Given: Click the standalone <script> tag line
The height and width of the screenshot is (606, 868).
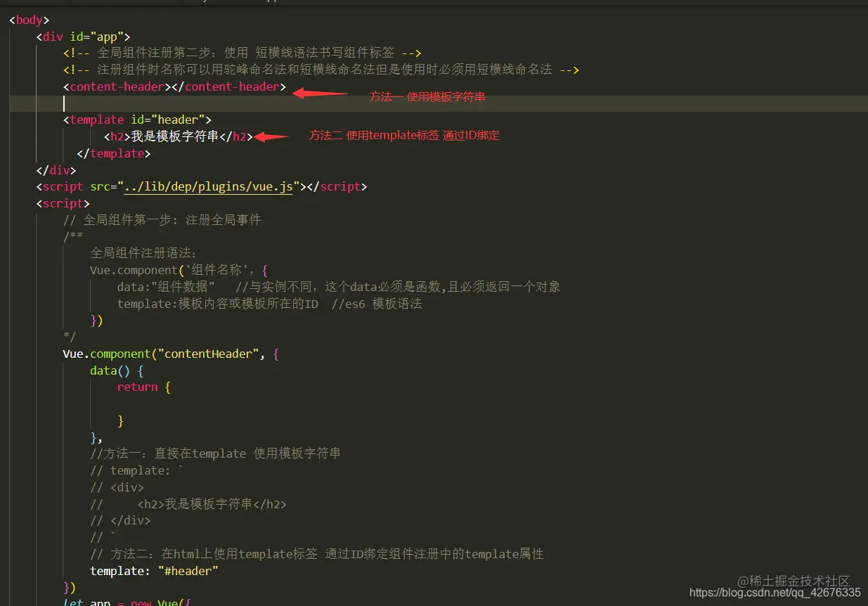Looking at the screenshot, I should [63, 203].
